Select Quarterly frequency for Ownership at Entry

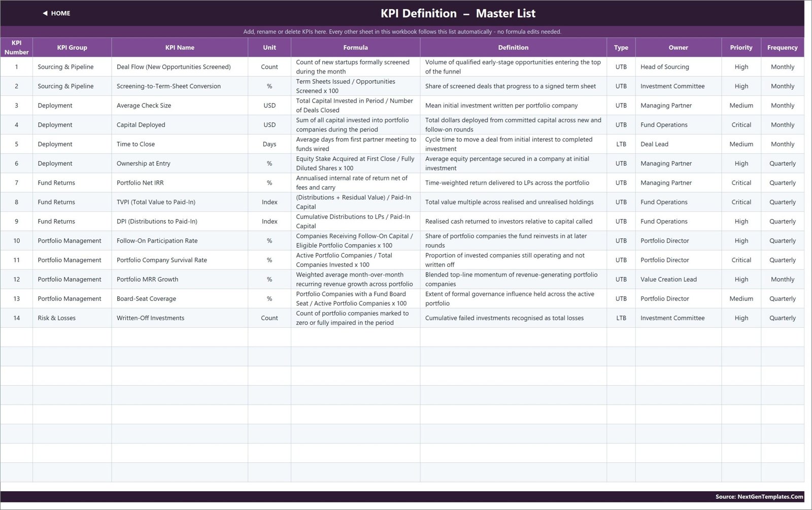tap(783, 163)
